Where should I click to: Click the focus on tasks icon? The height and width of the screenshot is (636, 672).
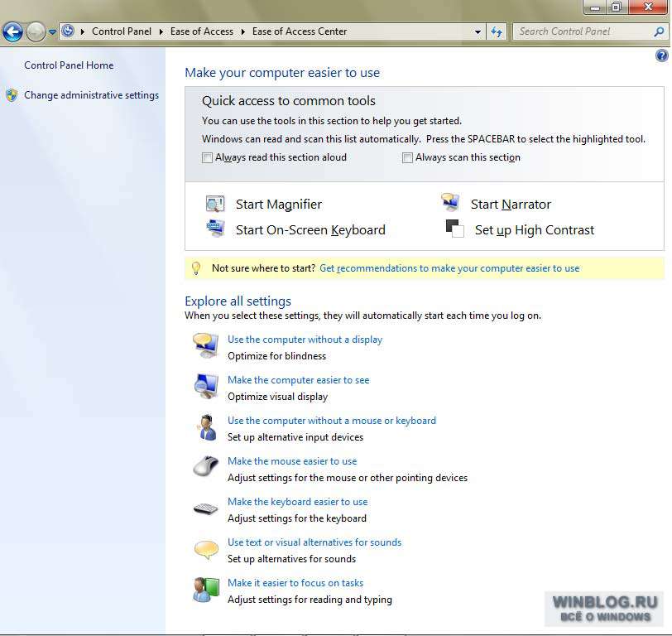(x=206, y=590)
